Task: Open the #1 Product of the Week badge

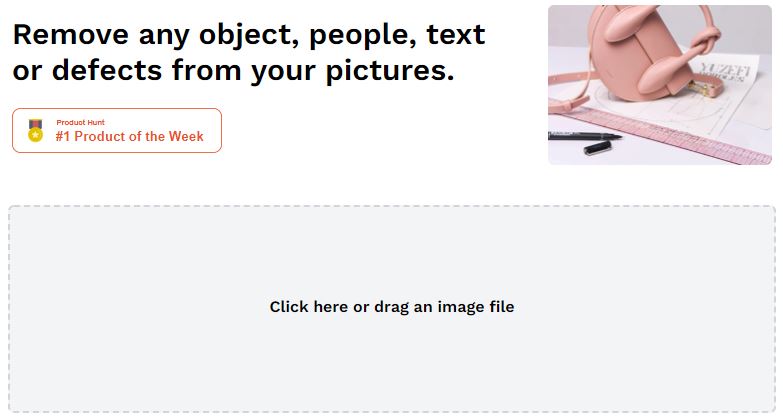Action: (x=117, y=130)
